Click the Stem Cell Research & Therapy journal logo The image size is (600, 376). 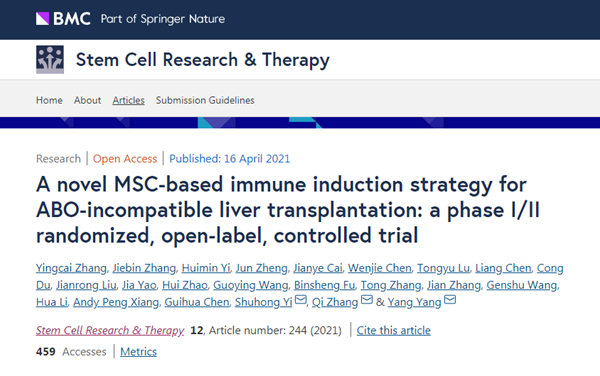click(x=50, y=59)
